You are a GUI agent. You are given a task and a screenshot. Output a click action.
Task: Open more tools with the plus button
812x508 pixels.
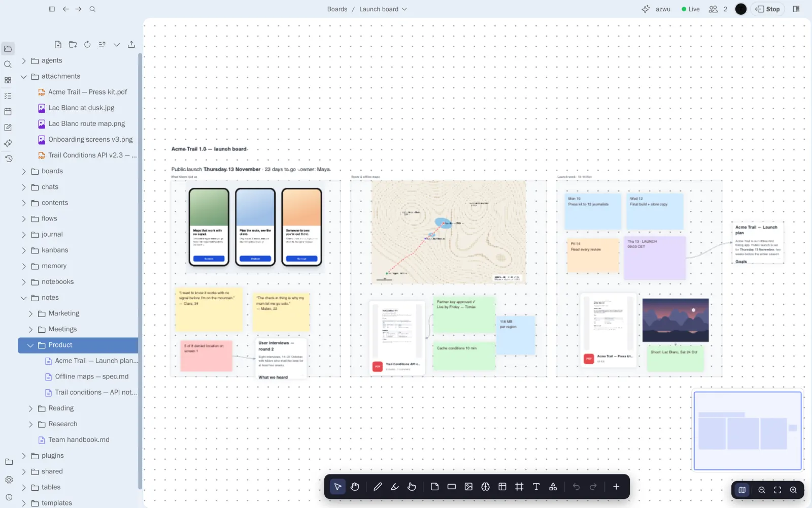pos(616,487)
